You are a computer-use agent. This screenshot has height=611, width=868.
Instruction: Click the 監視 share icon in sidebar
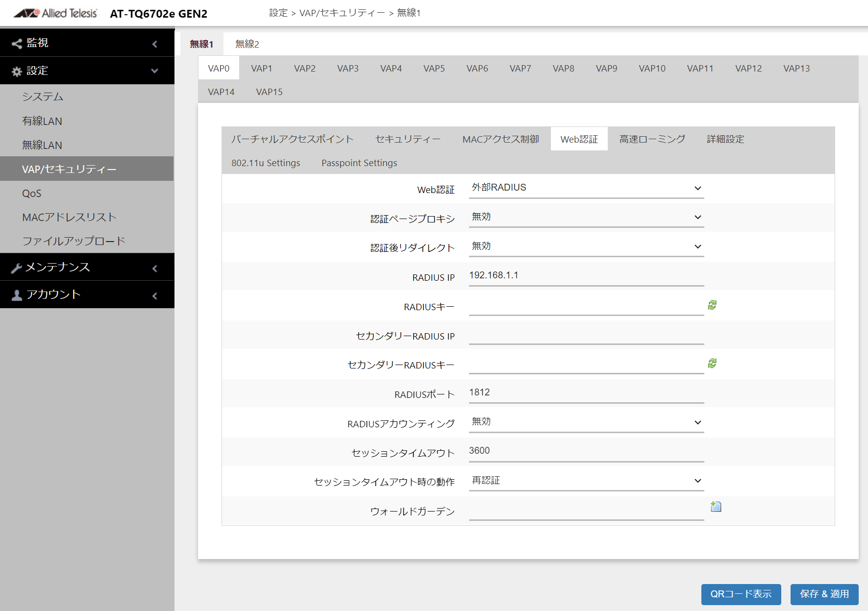[17, 44]
